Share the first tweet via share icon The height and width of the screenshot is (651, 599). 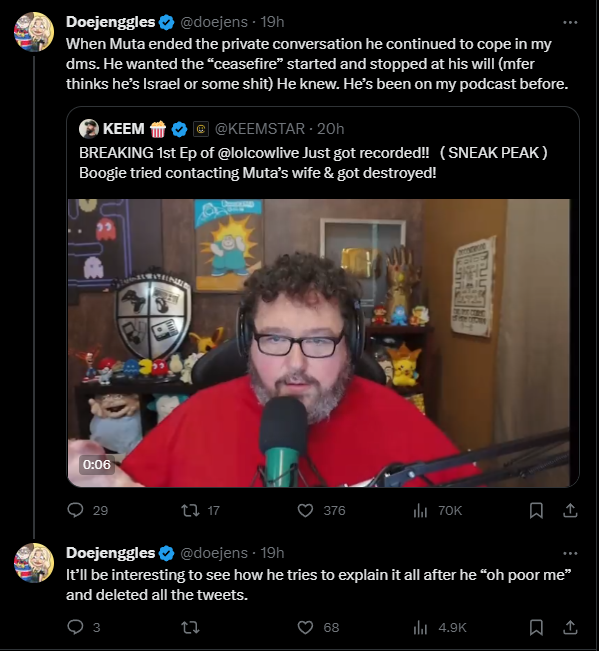coord(570,510)
